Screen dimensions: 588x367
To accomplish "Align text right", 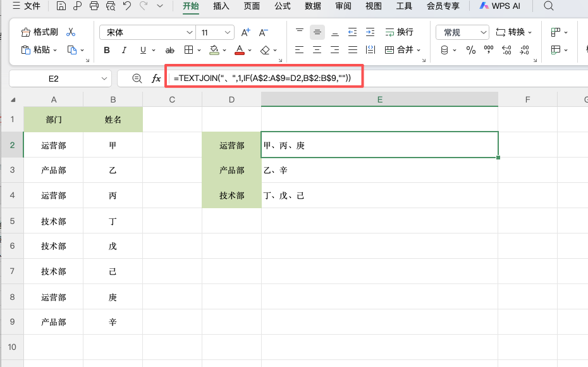I will (x=335, y=49).
